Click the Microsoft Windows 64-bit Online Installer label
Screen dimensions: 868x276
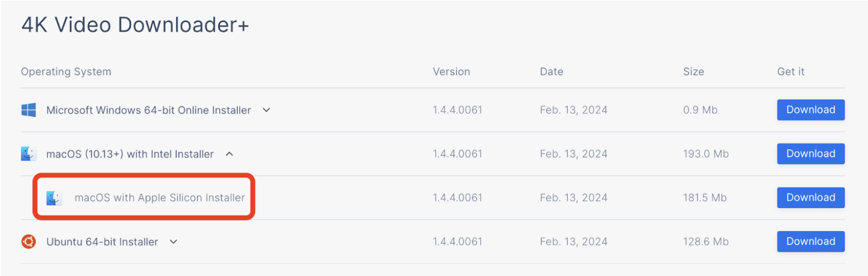click(x=149, y=110)
